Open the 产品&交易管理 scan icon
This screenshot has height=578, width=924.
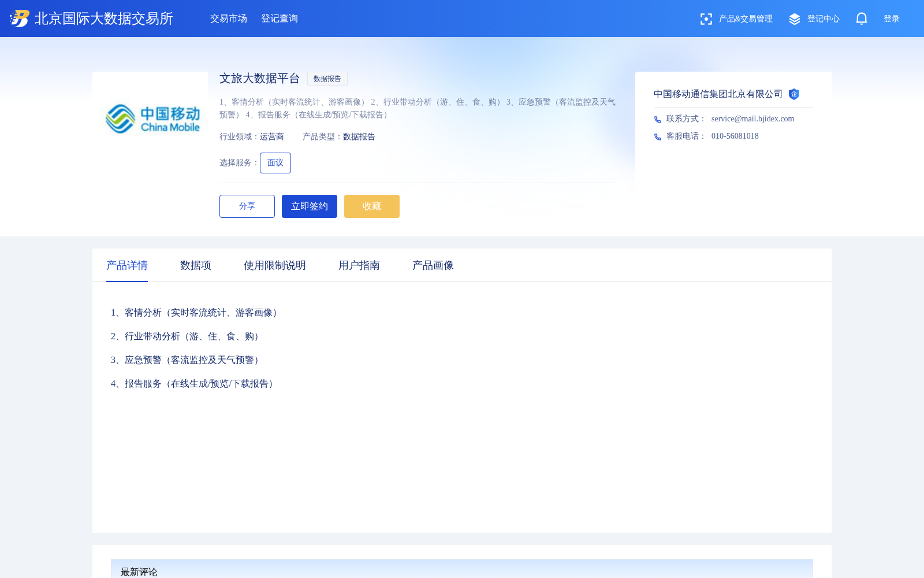(x=706, y=19)
